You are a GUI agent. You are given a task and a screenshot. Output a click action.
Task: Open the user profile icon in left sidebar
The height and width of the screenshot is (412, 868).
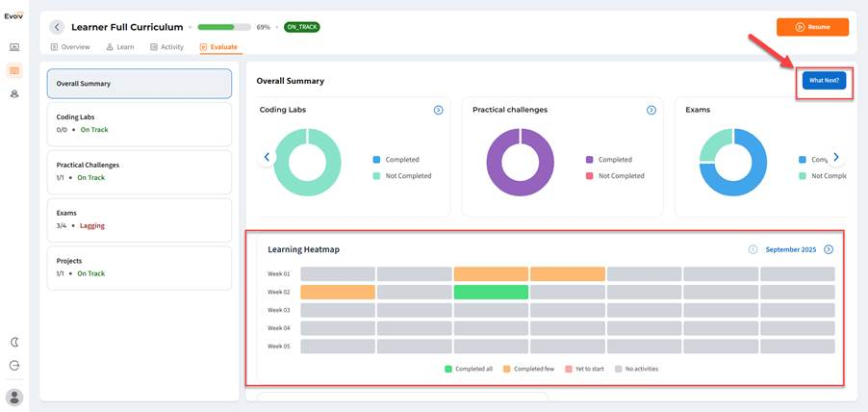click(x=14, y=94)
